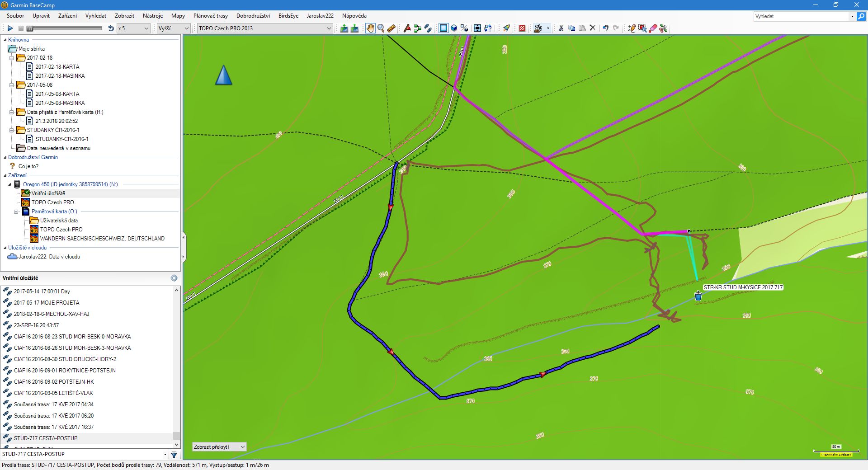Toggle the 3D map view button
Image resolution: width=868 pixels, height=470 pixels.
(x=454, y=28)
